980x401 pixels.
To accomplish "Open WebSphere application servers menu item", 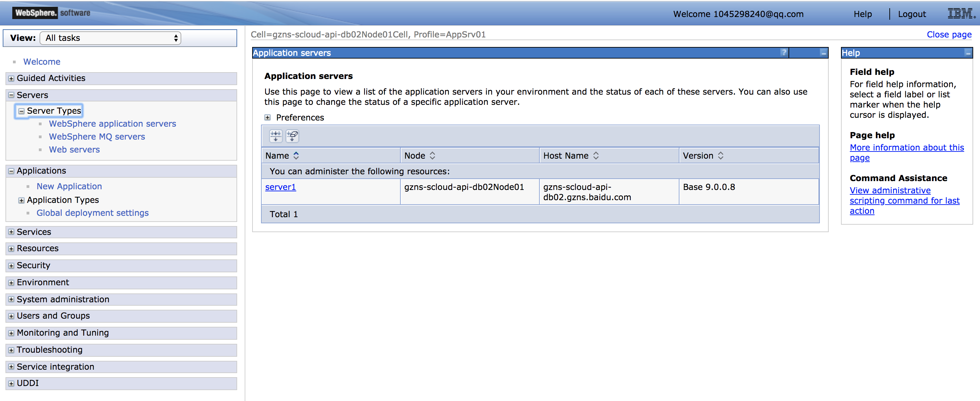I will (x=112, y=124).
